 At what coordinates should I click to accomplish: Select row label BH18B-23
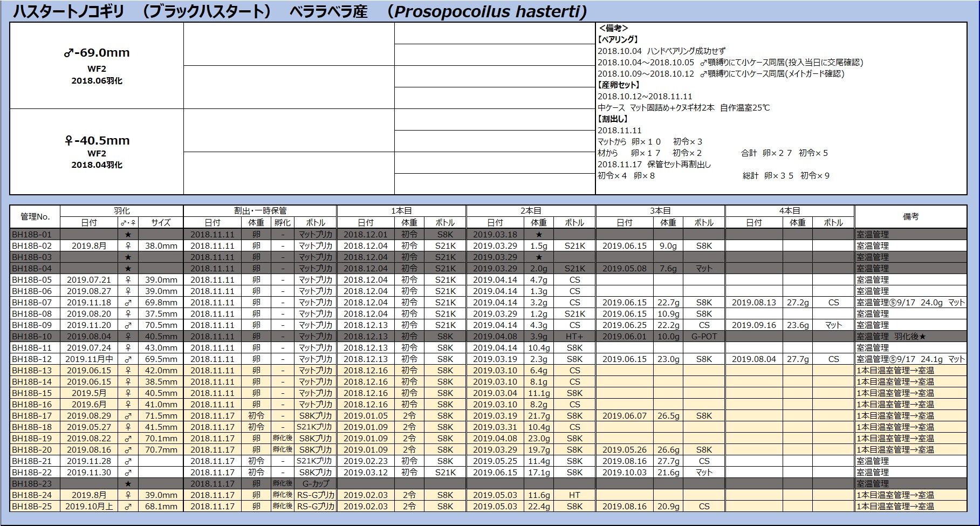coord(35,483)
